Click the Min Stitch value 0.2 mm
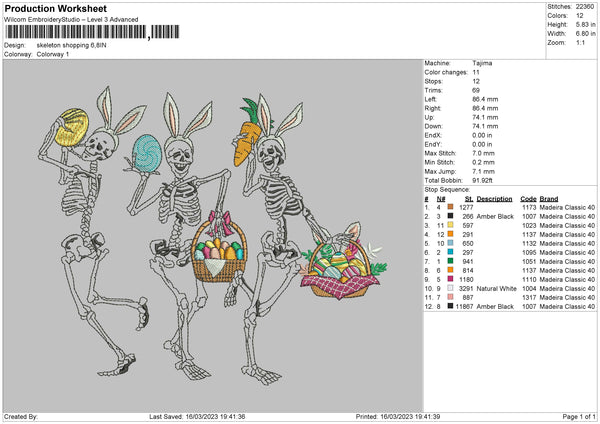 (484, 162)
